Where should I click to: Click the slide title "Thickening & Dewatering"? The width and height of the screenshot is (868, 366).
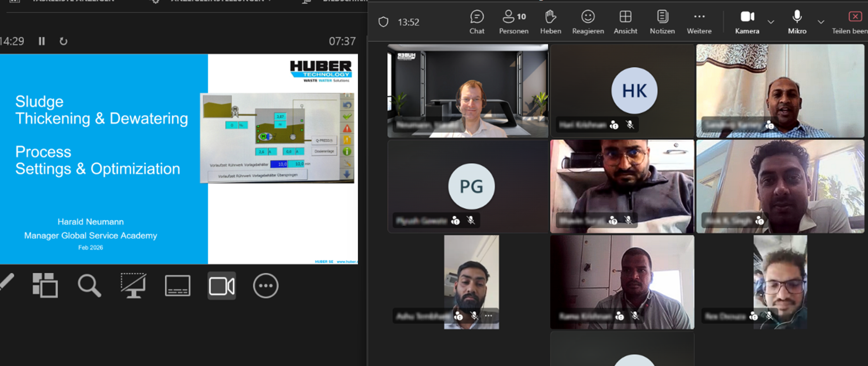click(x=102, y=119)
